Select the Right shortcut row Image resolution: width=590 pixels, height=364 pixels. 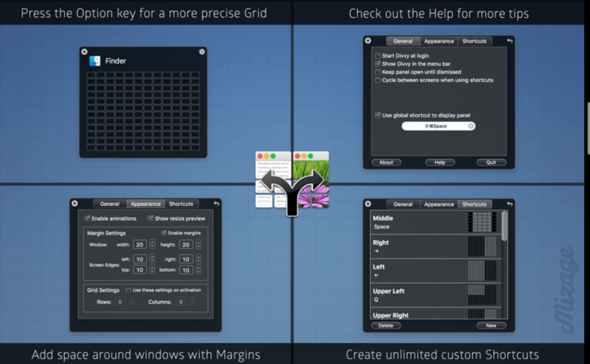tap(436, 246)
